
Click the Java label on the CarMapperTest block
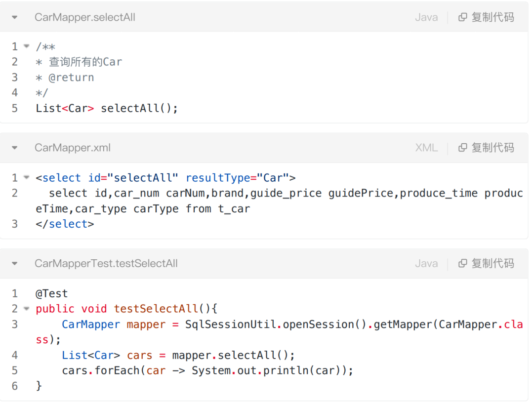click(426, 263)
